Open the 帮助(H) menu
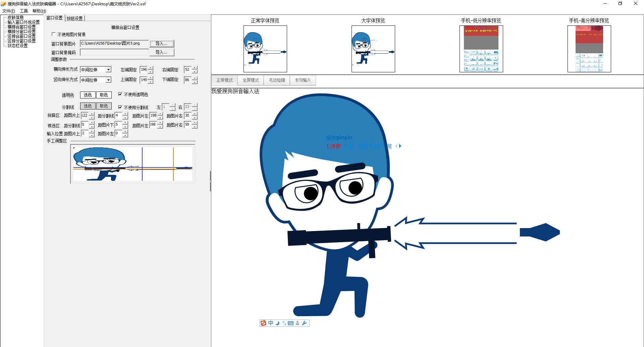 point(39,11)
